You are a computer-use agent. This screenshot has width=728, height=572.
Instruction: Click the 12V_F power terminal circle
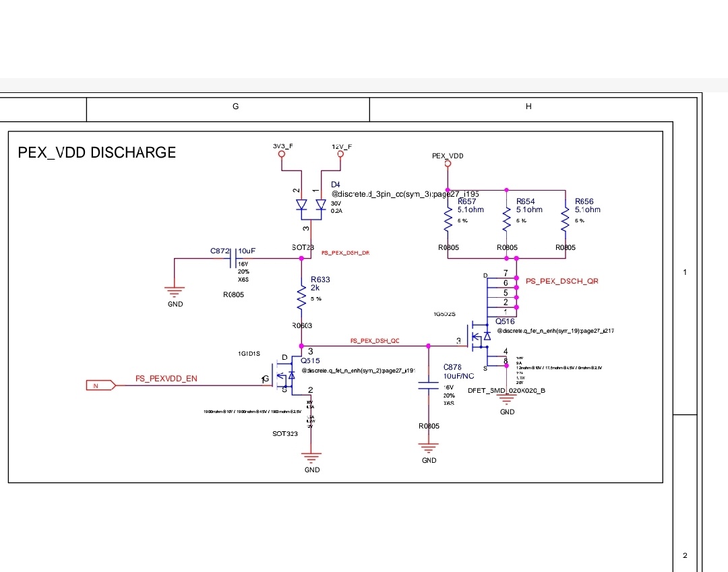(340, 154)
